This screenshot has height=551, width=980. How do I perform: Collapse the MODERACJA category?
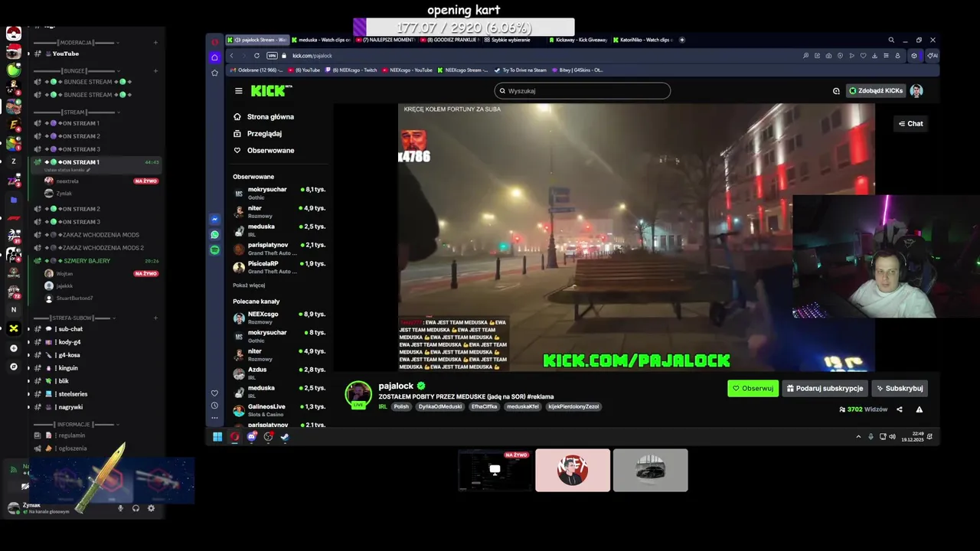(77, 43)
